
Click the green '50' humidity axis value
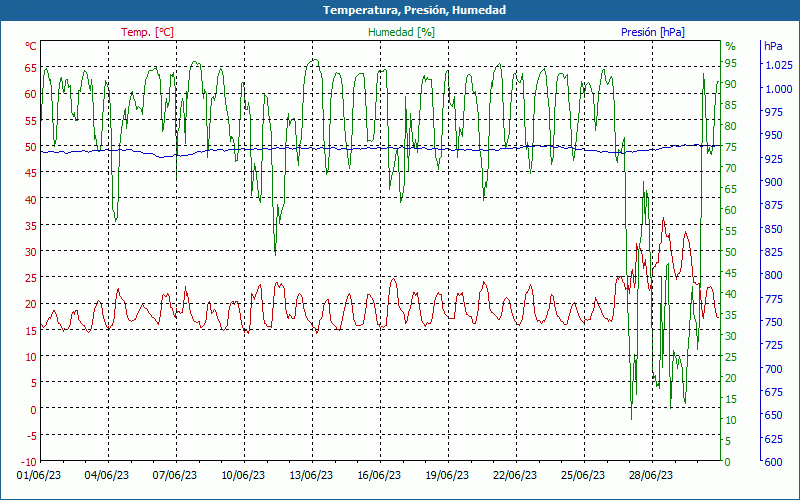[731, 252]
